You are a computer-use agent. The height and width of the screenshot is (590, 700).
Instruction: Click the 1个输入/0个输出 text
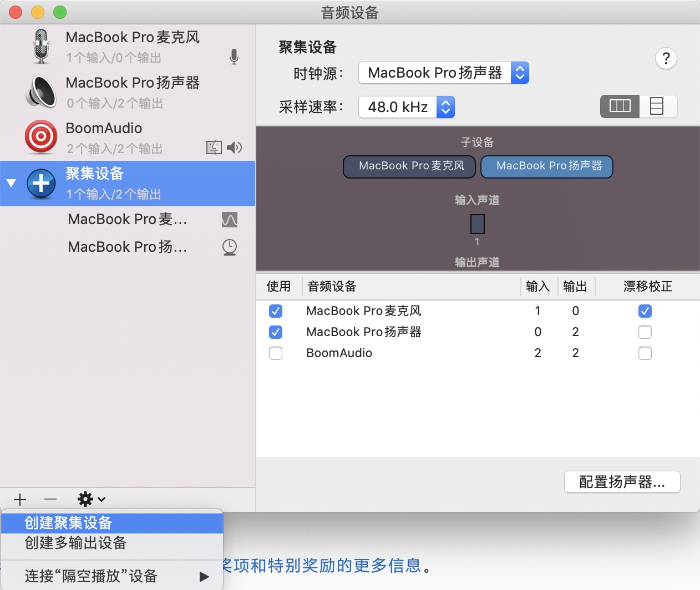tap(114, 58)
